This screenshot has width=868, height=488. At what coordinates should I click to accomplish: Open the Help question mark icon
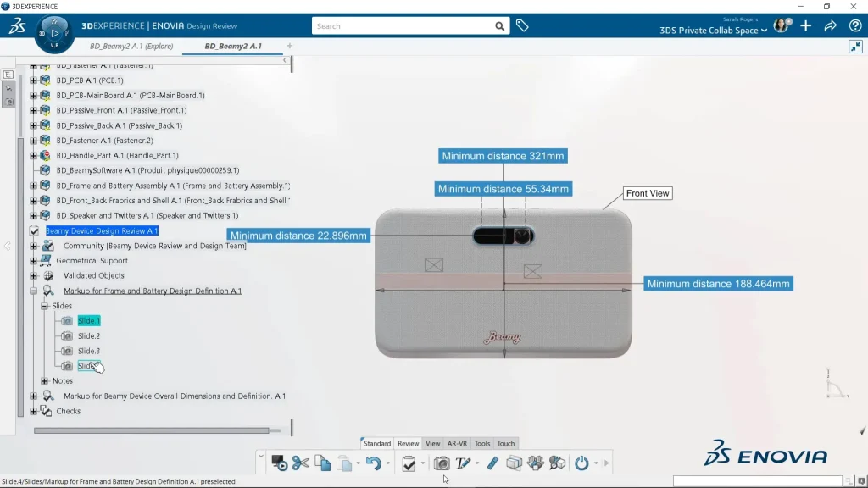[854, 25]
